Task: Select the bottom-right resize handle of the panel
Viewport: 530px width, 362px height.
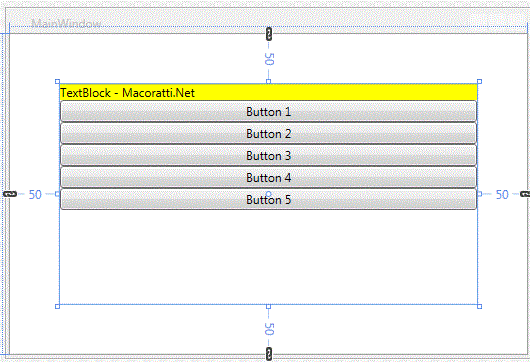Action: [479, 306]
